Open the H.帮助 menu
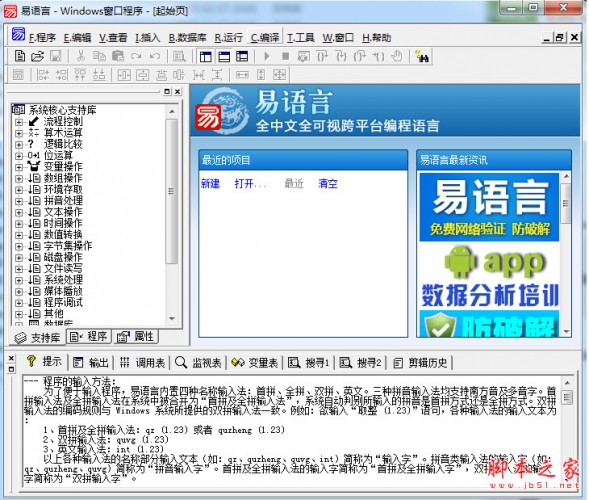Screen dimensions: 589x500 point(376,38)
